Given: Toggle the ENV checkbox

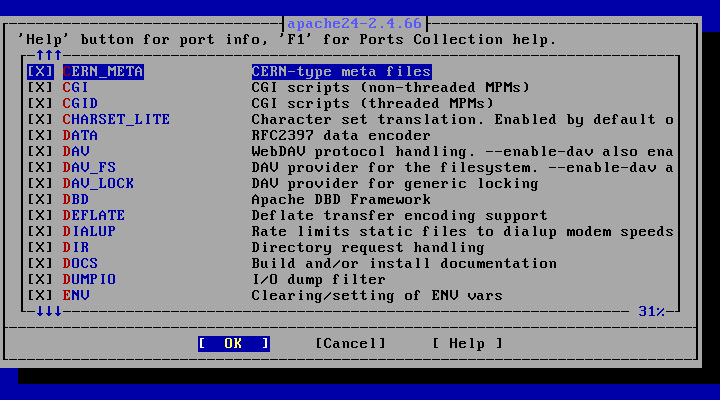Looking at the screenshot, I should tap(40, 296).
